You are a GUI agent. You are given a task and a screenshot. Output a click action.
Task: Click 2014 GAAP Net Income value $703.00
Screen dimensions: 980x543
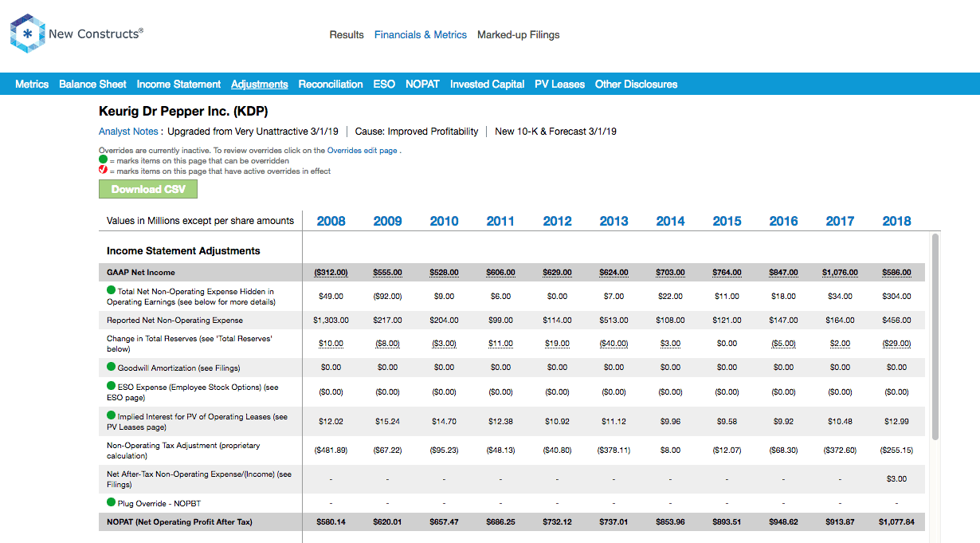tap(671, 273)
